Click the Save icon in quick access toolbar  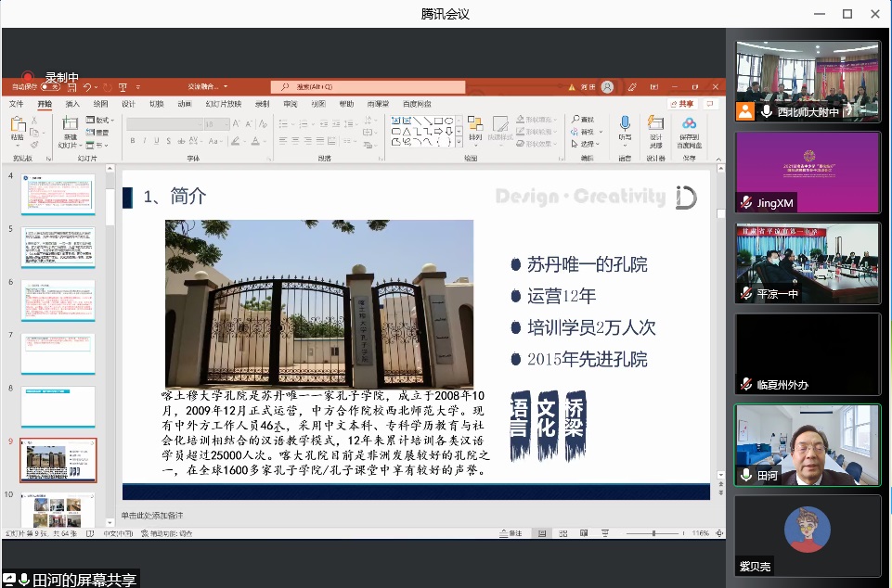[x=71, y=87]
